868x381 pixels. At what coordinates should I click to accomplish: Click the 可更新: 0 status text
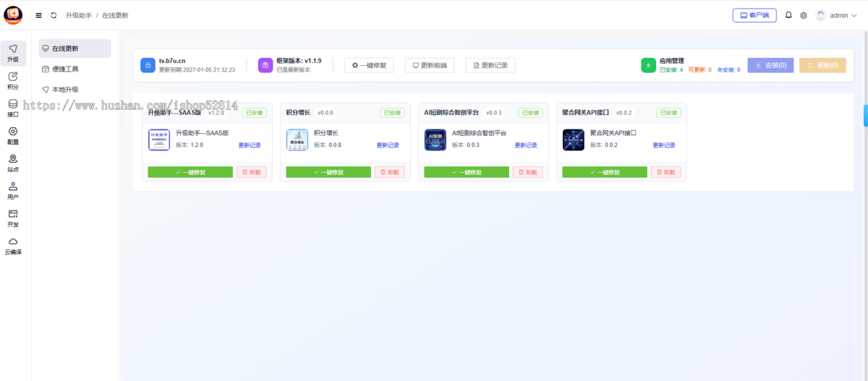point(699,70)
